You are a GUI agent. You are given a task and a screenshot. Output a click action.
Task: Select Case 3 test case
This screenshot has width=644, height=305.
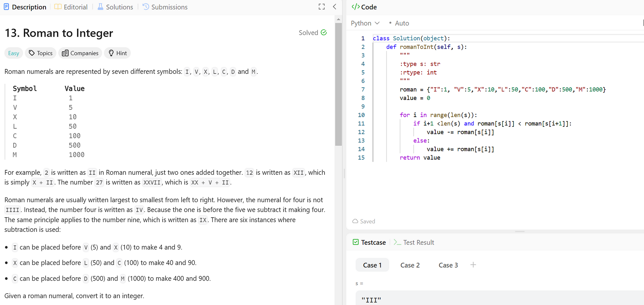(x=448, y=265)
